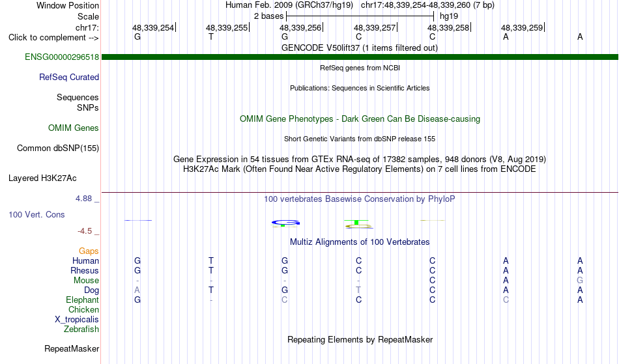This screenshot has width=619, height=364.
Task: Open the RefSeq Curated track label
Action: pos(68,77)
